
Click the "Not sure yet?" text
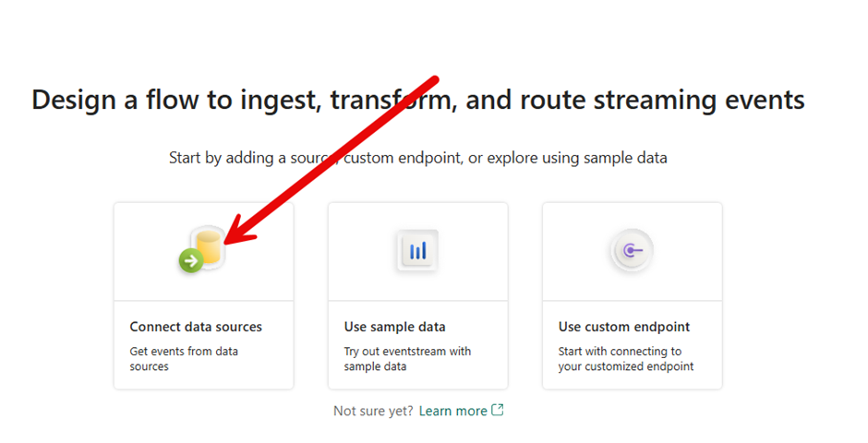(373, 411)
